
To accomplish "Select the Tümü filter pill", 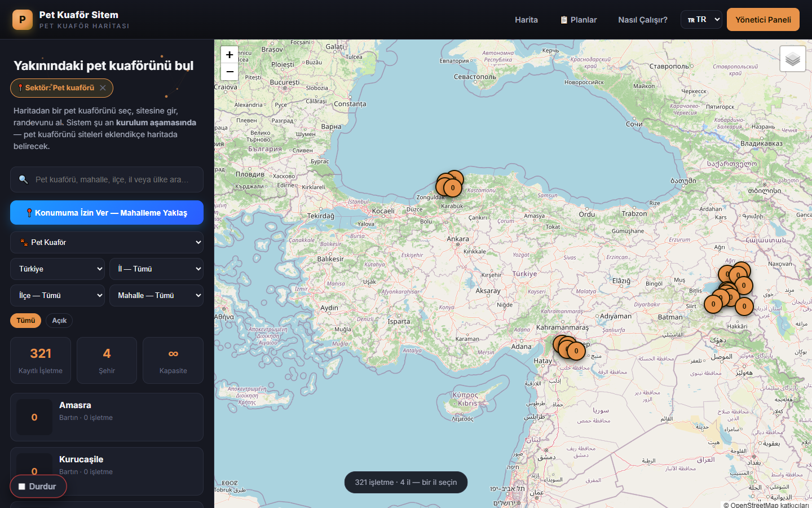I will click(x=25, y=321).
